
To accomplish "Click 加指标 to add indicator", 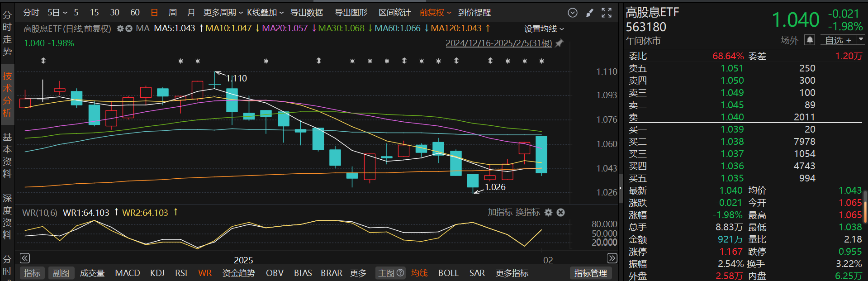I will click(500, 212).
